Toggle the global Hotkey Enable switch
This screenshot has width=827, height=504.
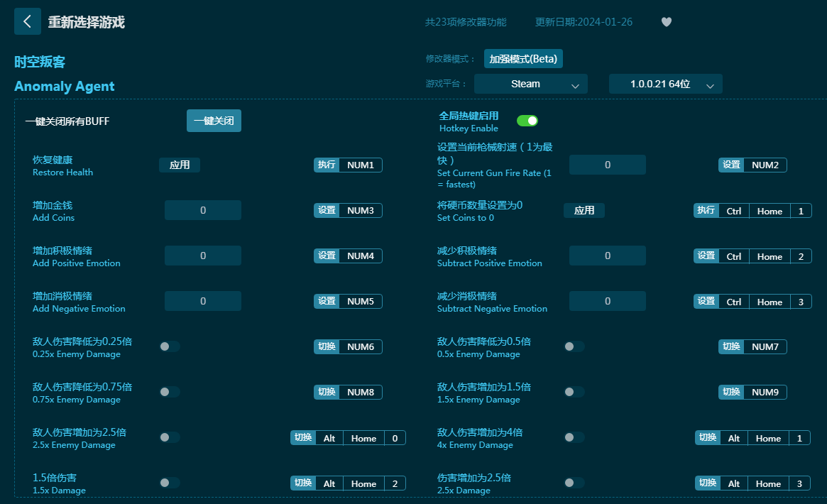527,121
